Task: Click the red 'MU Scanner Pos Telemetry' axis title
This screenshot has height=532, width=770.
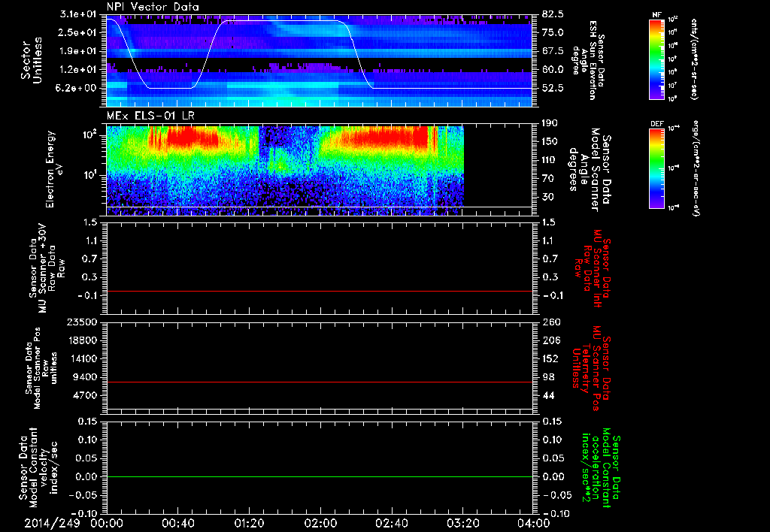Action: (591, 368)
